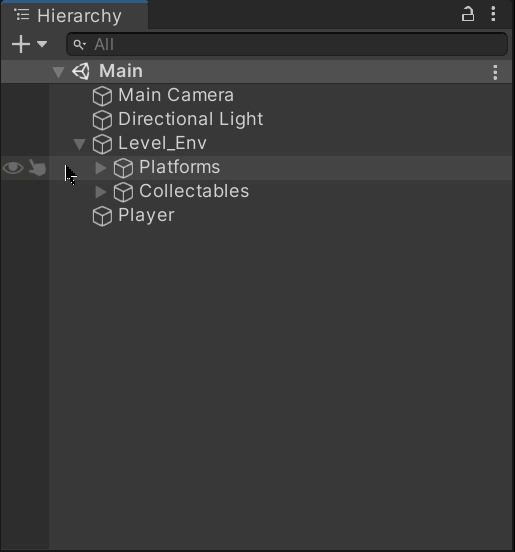Screen dimensions: 515x552
Task: Open the search filter magnifier dropdown
Action: click(x=80, y=45)
